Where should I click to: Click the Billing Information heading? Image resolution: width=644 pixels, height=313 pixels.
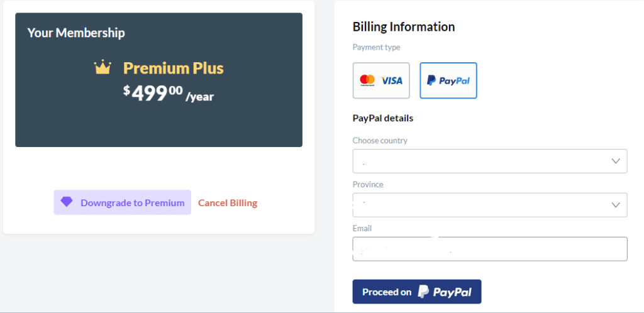404,26
